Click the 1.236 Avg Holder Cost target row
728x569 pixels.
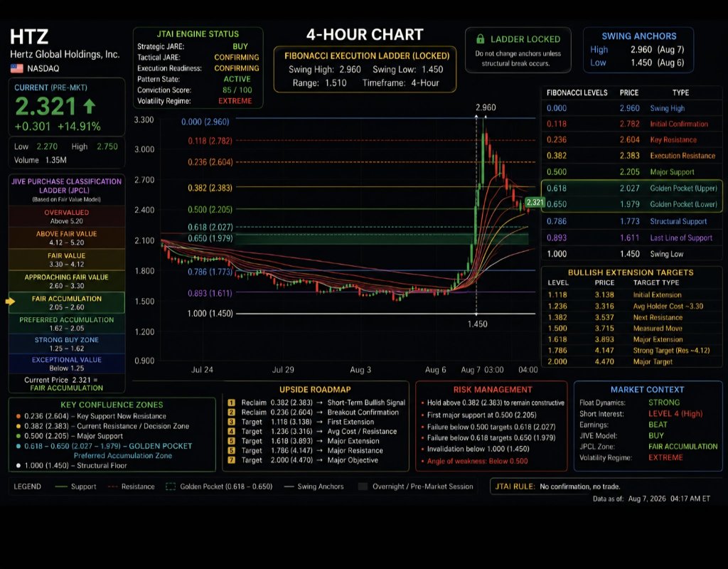(x=632, y=306)
